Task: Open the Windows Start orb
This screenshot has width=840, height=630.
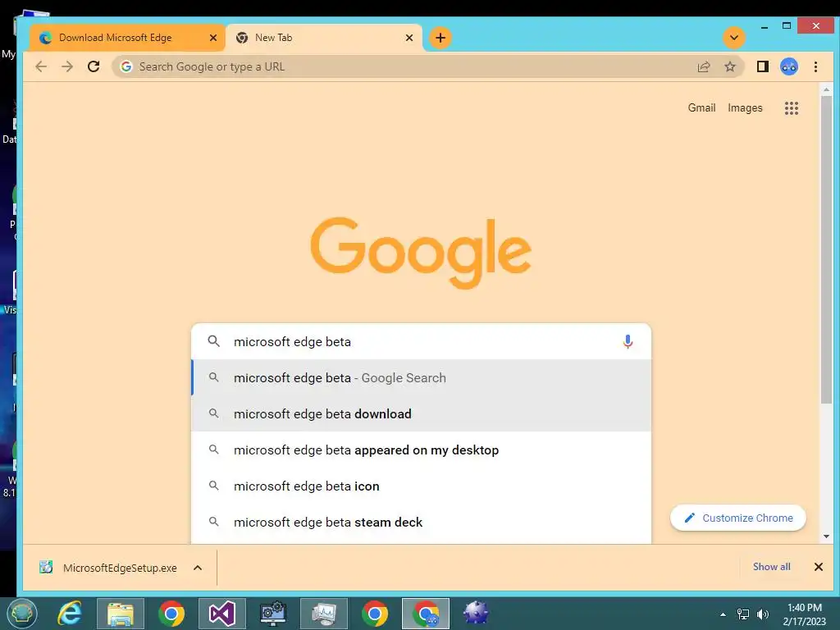Action: click(x=21, y=614)
